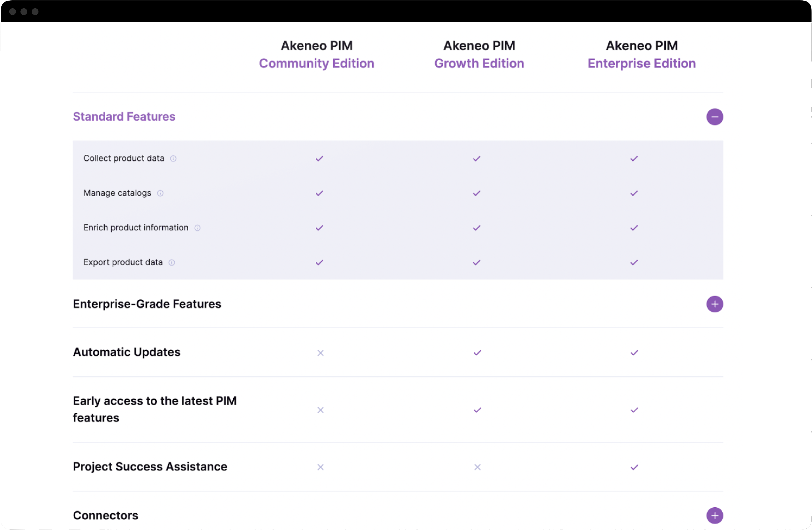Click the Standard Features section title

point(124,117)
